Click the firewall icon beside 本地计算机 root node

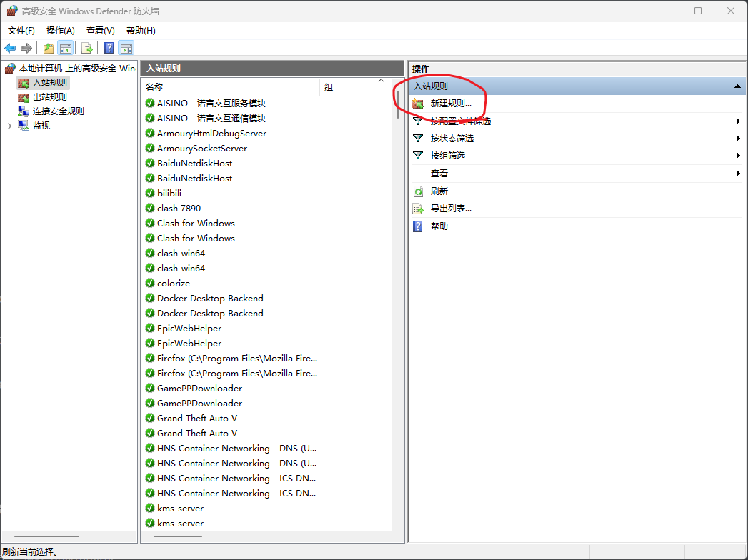[x=10, y=69]
